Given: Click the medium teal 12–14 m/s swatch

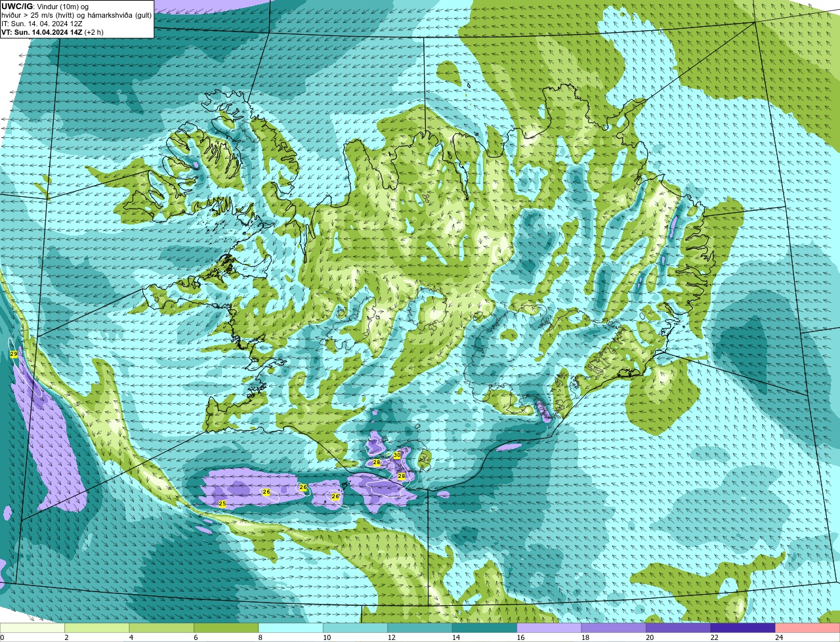Looking at the screenshot, I should [421, 628].
